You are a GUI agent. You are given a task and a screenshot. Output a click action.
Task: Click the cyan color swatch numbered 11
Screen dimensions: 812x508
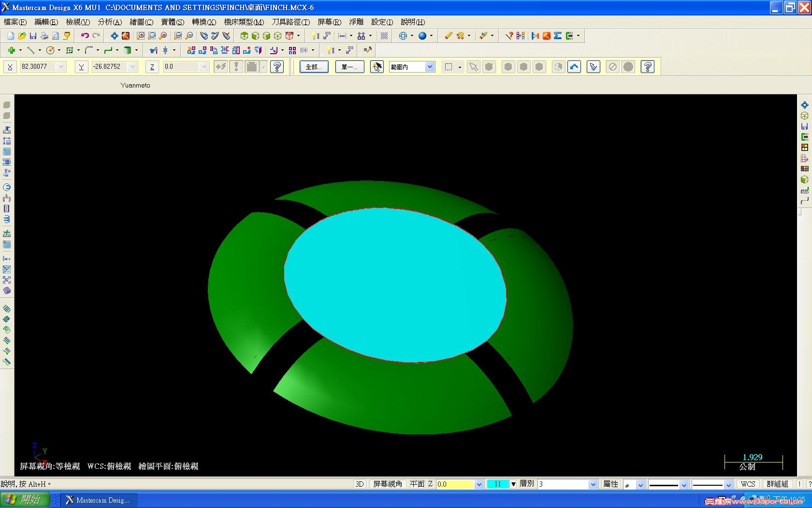498,484
